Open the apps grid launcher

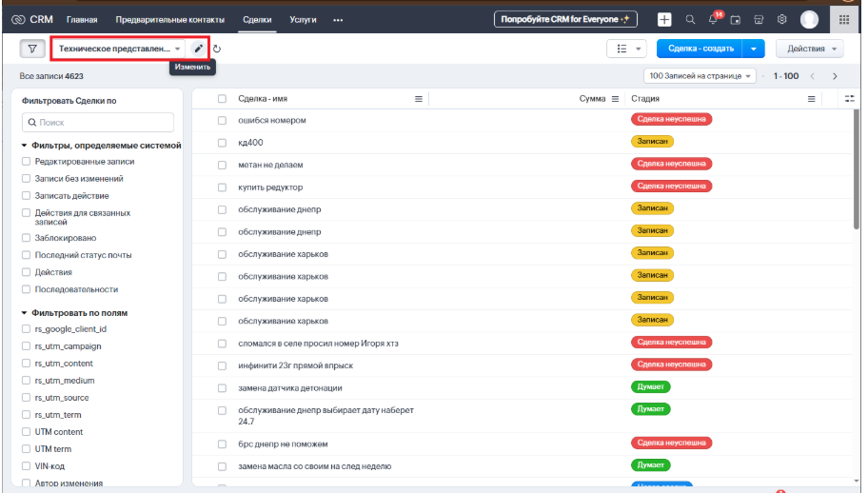coord(843,19)
